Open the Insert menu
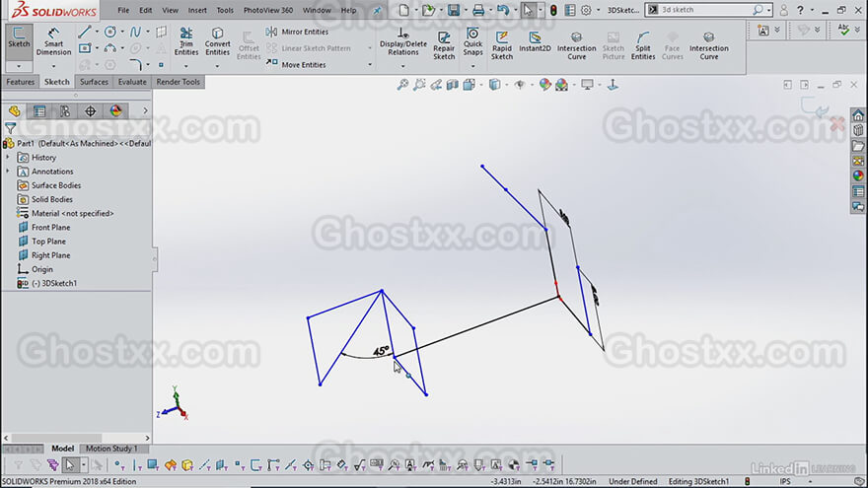This screenshot has height=488, width=868. [197, 10]
